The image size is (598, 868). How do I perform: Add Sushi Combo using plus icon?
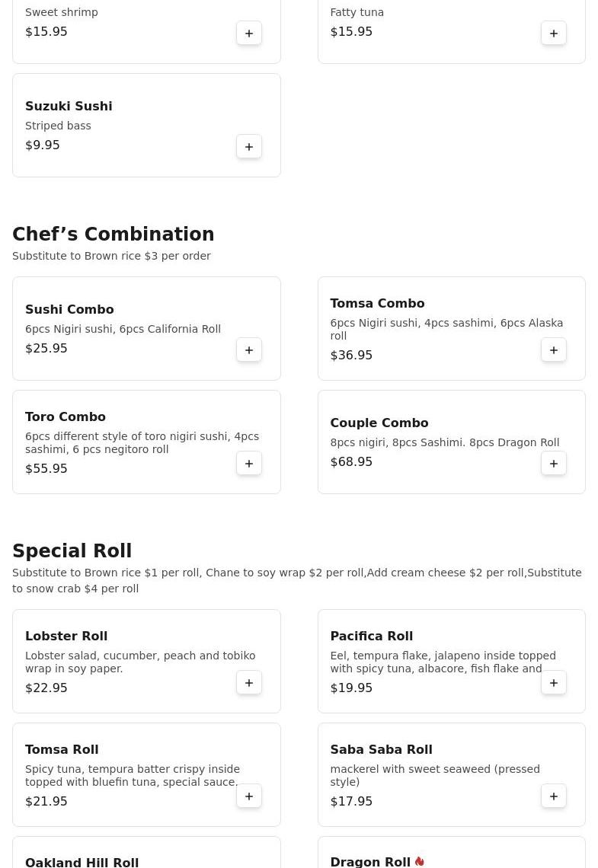[249, 349]
